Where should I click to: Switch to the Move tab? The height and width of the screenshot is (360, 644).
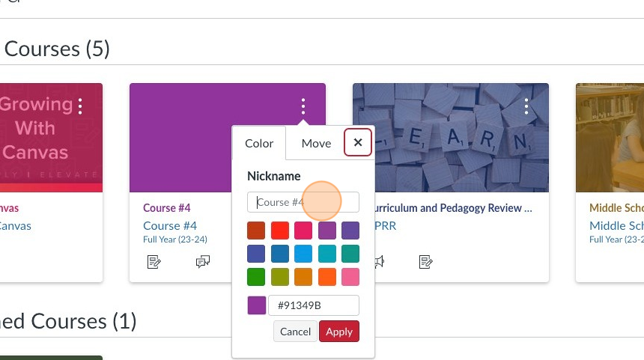(x=316, y=144)
